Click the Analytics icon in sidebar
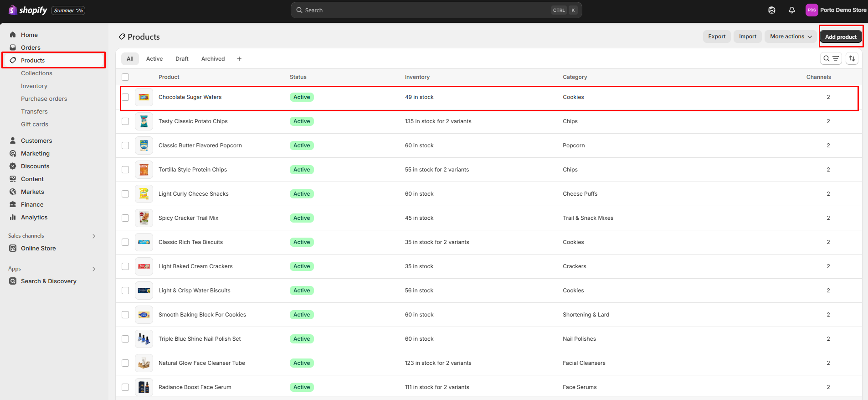The image size is (868, 400). point(13,218)
